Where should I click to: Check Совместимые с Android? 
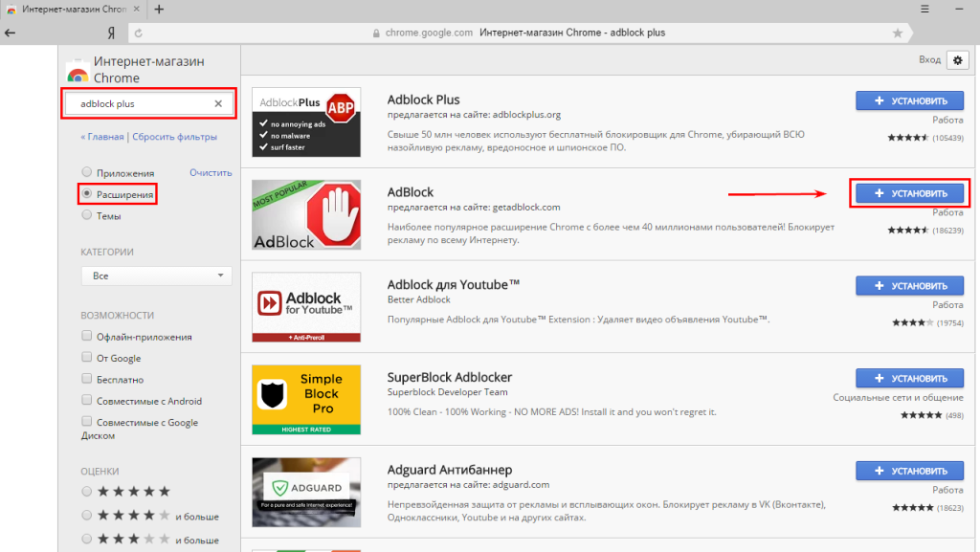[87, 400]
